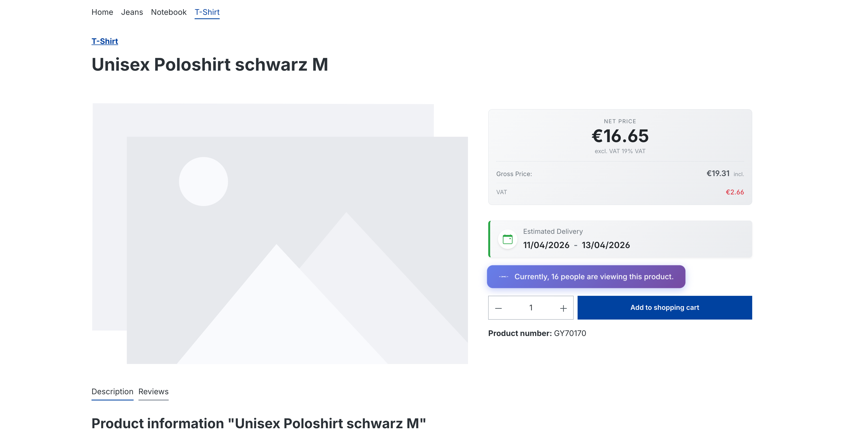Viewport: 868px width, 432px height.
Task: Click the green calendar delivery icon
Action: coord(507,239)
